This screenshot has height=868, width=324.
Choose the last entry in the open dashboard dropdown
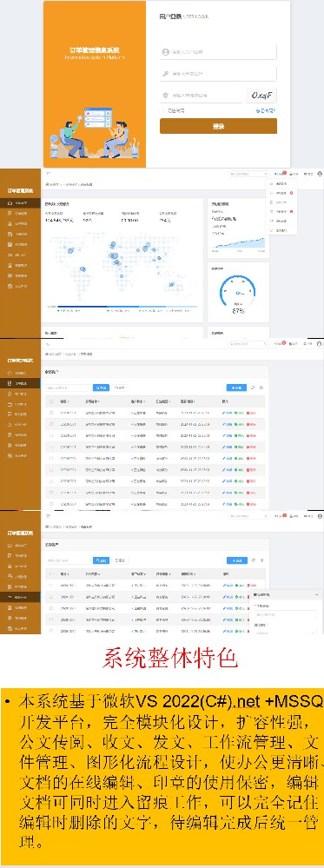[281, 229]
